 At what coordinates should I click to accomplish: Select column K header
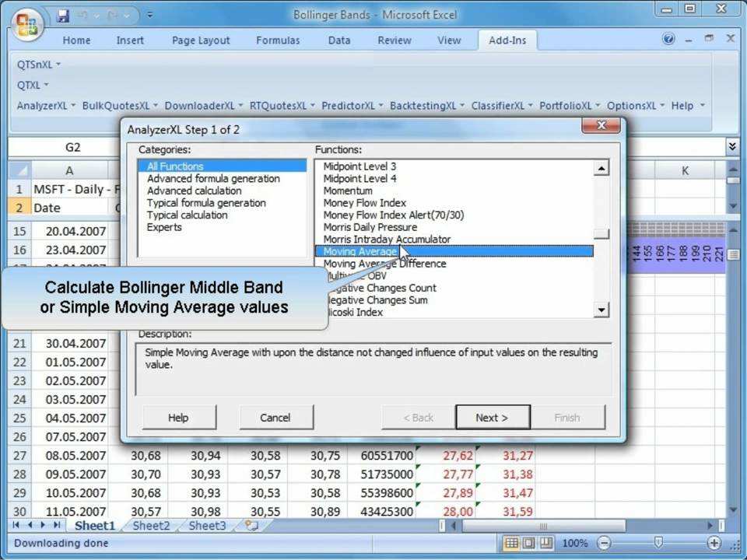click(x=685, y=170)
